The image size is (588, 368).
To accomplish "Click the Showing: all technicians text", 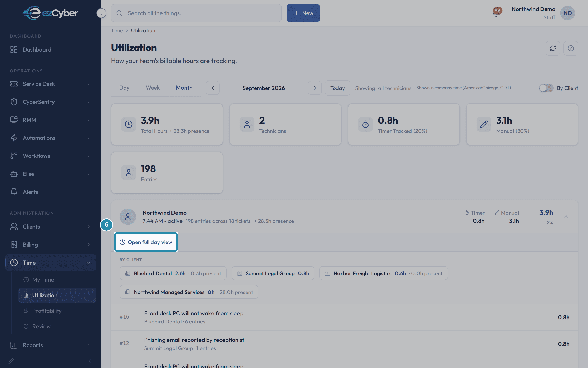I will 383,88.
